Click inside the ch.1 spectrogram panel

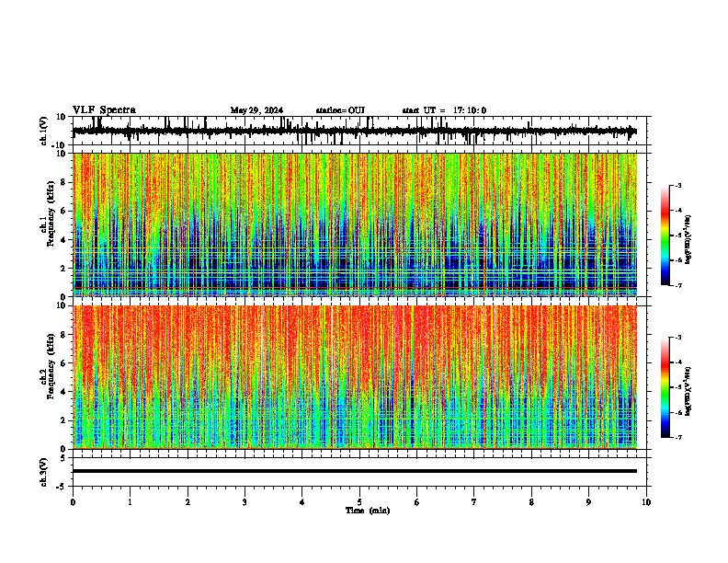[x=355, y=224]
